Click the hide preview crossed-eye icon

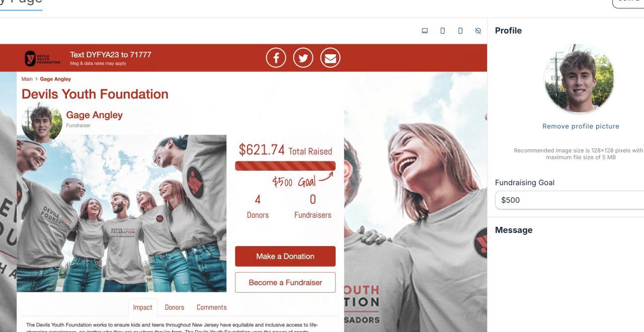(478, 31)
